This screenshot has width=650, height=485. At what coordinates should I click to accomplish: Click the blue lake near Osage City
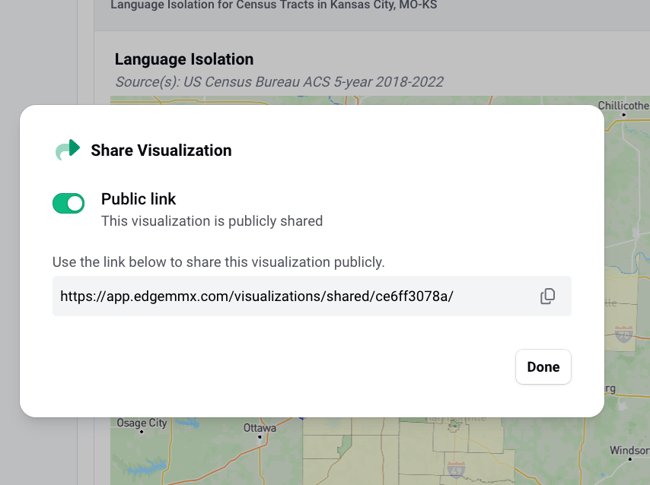point(145,466)
